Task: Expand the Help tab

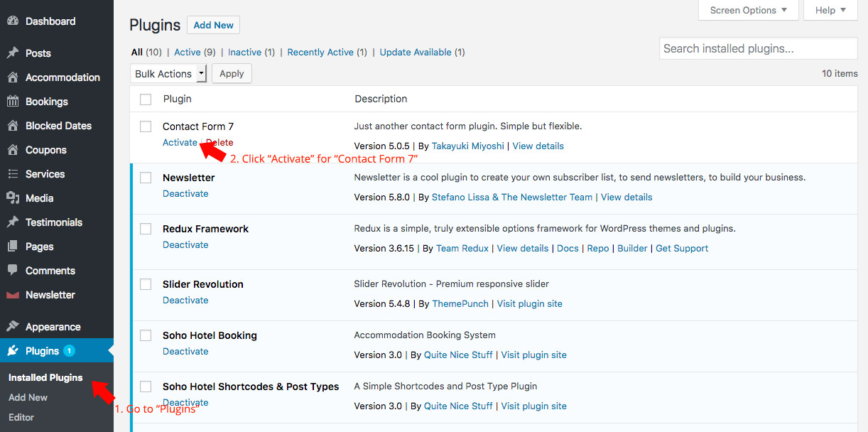Action: tap(830, 10)
